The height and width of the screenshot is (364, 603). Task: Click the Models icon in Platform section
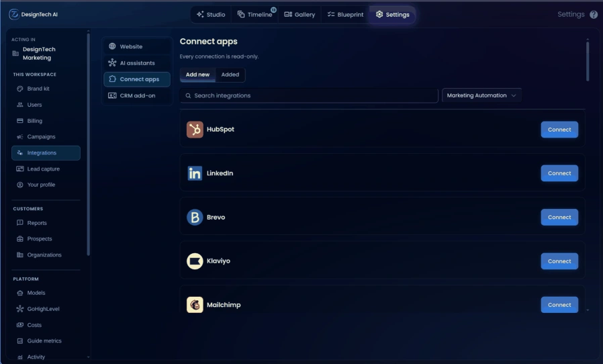(x=20, y=293)
